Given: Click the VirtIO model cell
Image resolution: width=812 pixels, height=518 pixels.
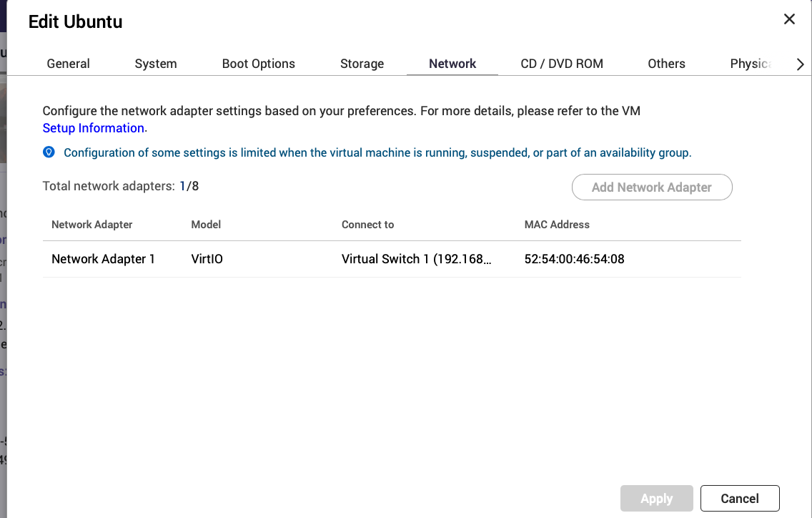Looking at the screenshot, I should coord(207,259).
